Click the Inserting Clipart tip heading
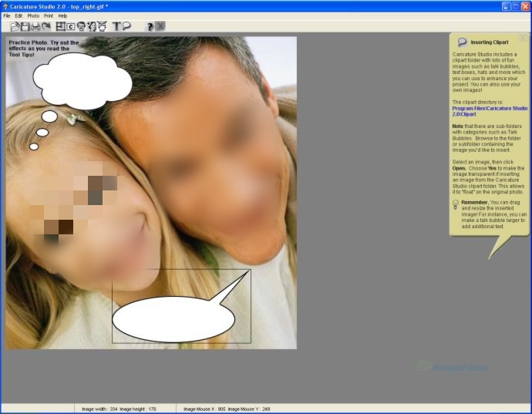This screenshot has height=414, width=532. tap(490, 42)
